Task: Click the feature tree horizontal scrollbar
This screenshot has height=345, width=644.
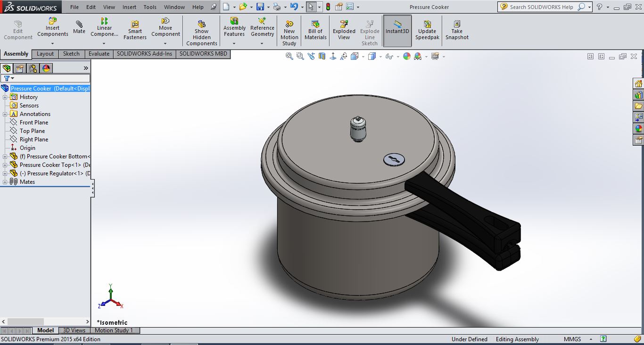Action: pos(45,321)
